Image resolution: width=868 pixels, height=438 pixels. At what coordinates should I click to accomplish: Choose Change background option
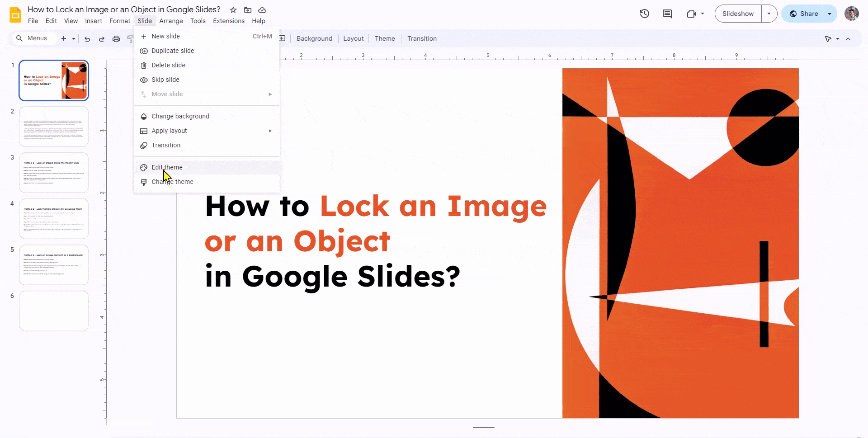[x=180, y=116]
